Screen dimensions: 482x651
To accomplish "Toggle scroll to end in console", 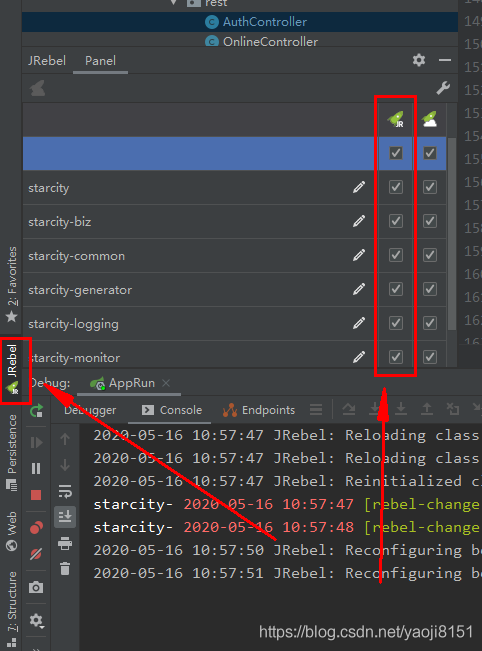I will 65,517.
